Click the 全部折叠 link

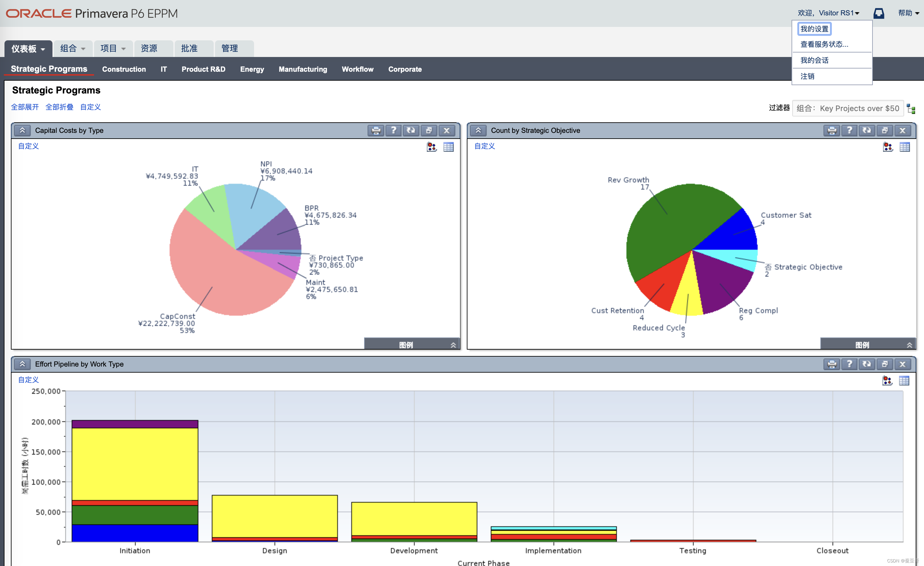click(59, 107)
